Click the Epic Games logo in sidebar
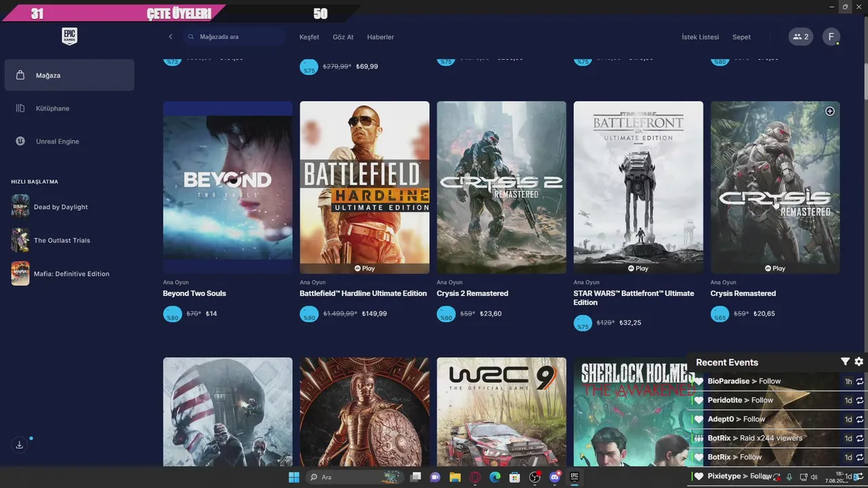The height and width of the screenshot is (488, 868). click(x=69, y=37)
